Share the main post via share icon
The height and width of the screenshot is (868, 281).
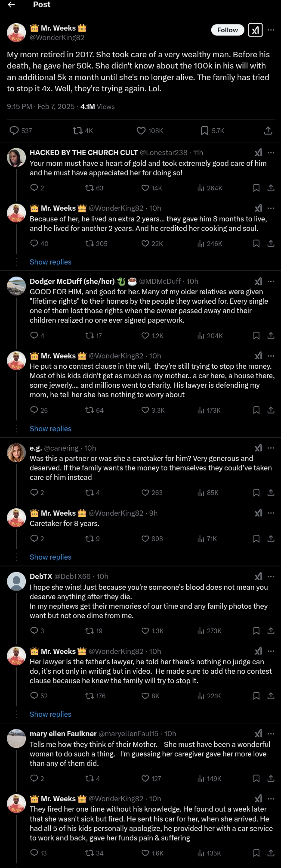(268, 131)
